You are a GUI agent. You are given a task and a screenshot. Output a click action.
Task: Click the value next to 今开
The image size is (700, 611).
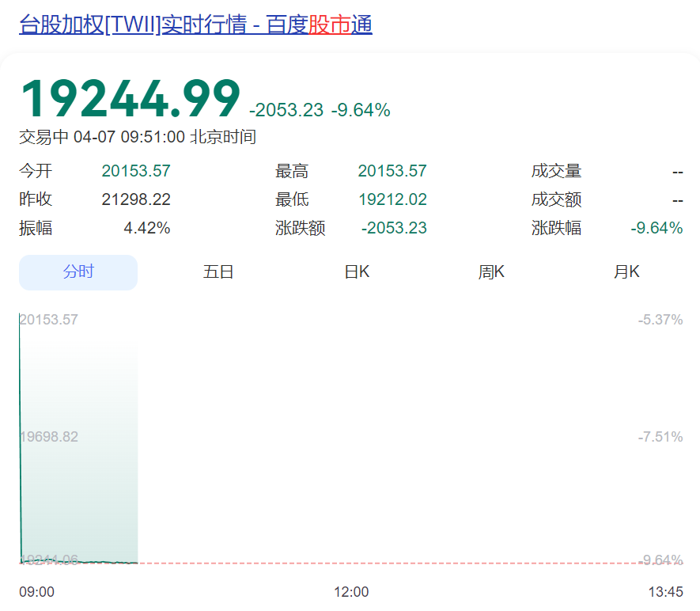[136, 171]
